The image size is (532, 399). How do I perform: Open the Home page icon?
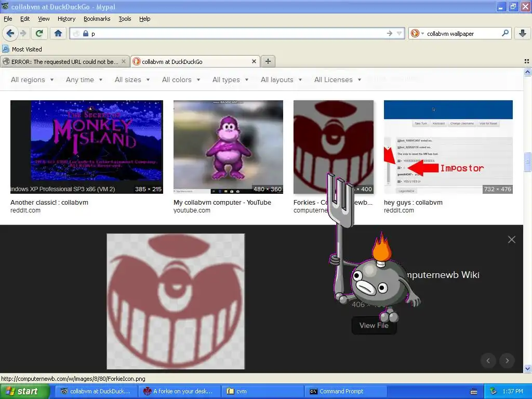pos(58,33)
